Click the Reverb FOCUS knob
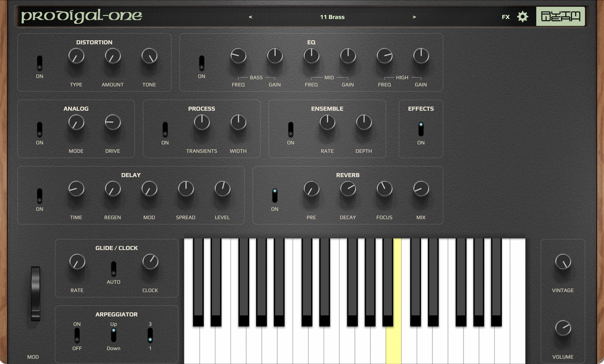Image resolution: width=604 pixels, height=364 pixels. click(x=385, y=189)
